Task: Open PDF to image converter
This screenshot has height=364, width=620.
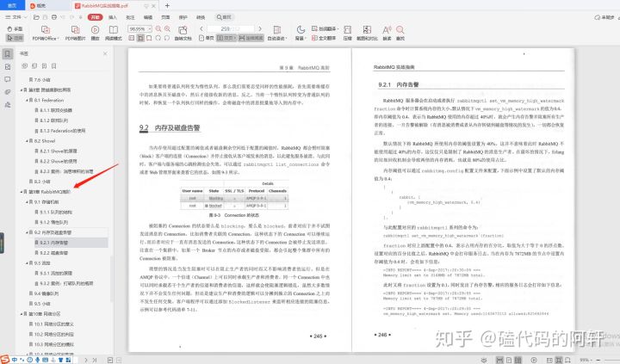Action: point(75,34)
